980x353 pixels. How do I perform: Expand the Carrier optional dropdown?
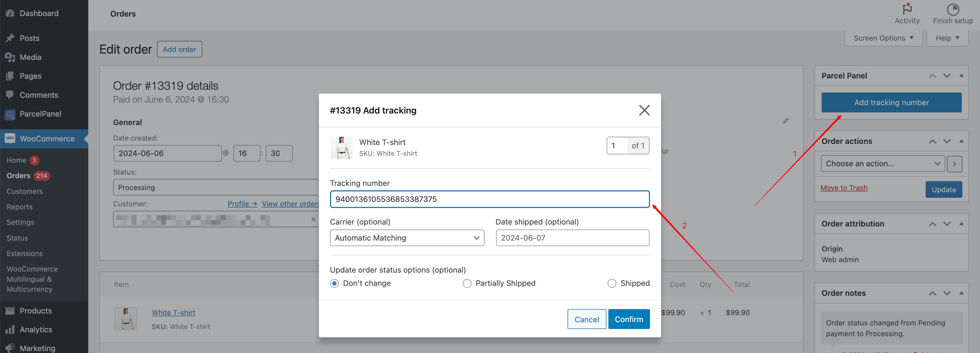pyautogui.click(x=407, y=238)
